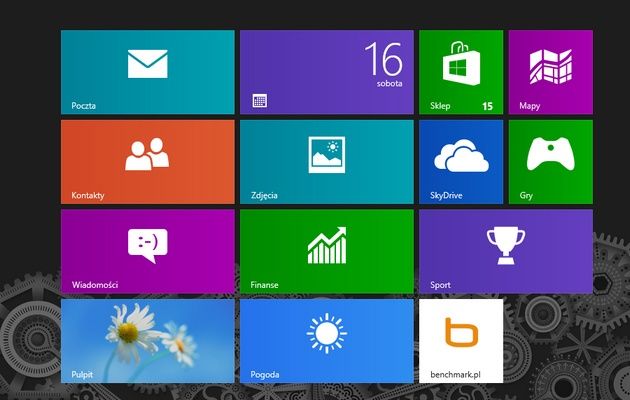This screenshot has height=400, width=630.
Task: Click the 'Finanse' tile label
Action: point(264,285)
